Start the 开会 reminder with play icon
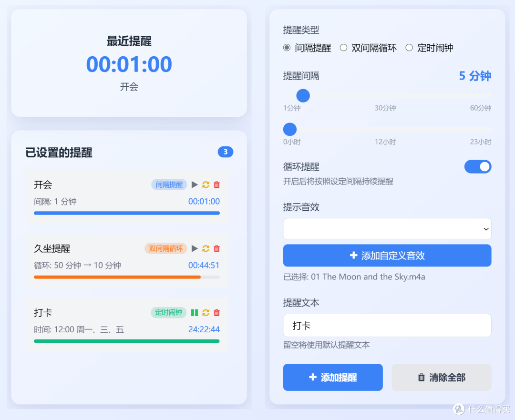This screenshot has width=515, height=420. [x=195, y=184]
